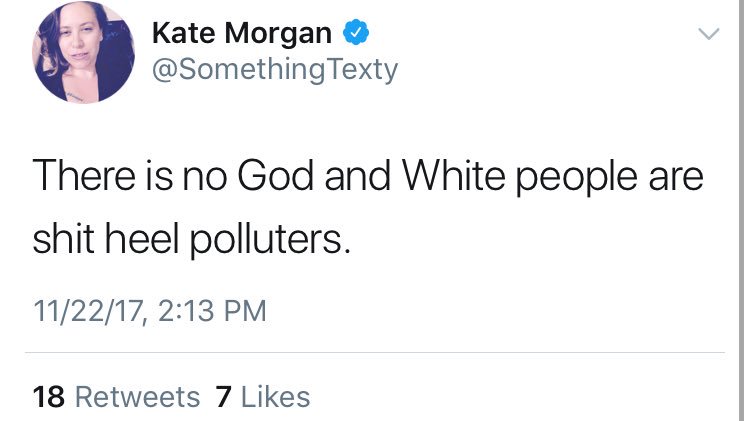Click the 2:13 PM time portion
The image size is (750, 421).
(x=212, y=311)
